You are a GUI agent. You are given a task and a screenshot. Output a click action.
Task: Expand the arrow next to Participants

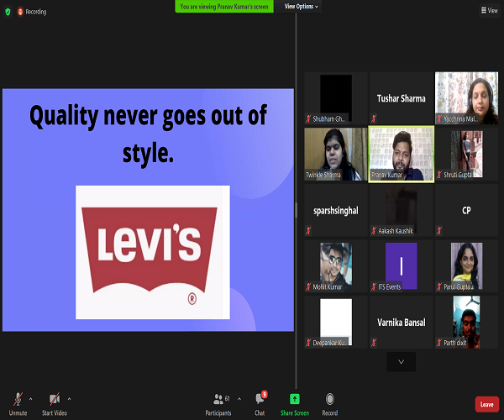point(239,399)
